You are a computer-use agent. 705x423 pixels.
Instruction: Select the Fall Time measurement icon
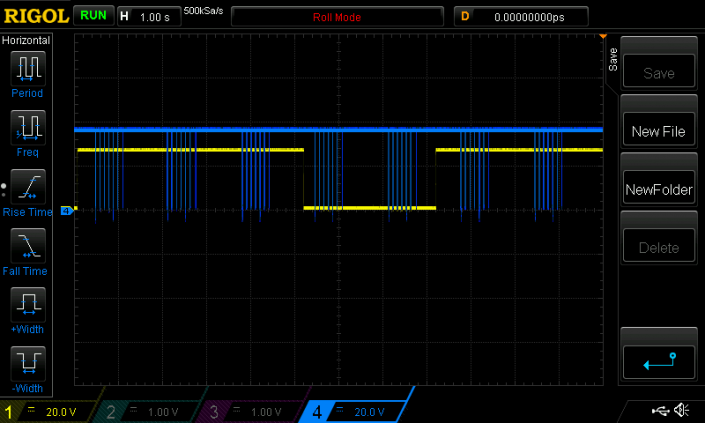[x=27, y=246]
